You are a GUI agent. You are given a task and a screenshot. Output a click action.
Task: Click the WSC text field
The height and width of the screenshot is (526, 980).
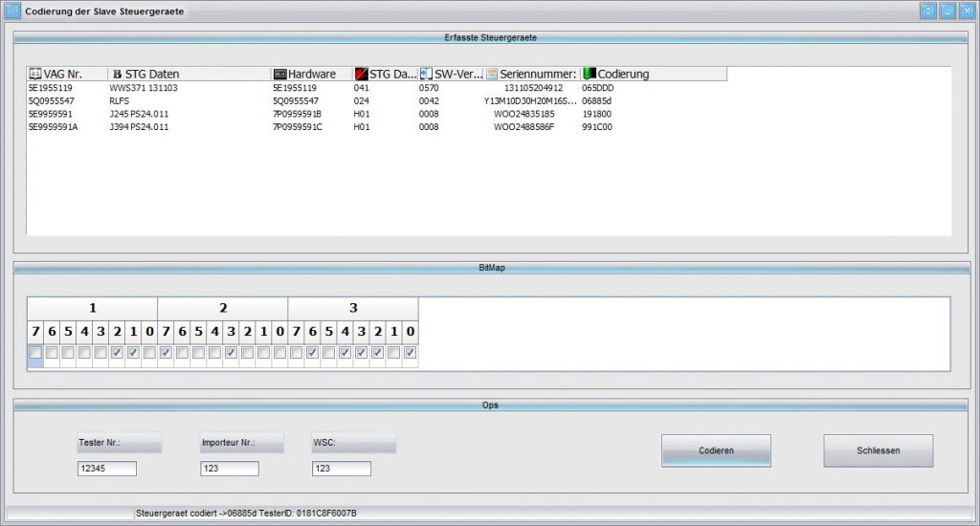[x=341, y=469]
